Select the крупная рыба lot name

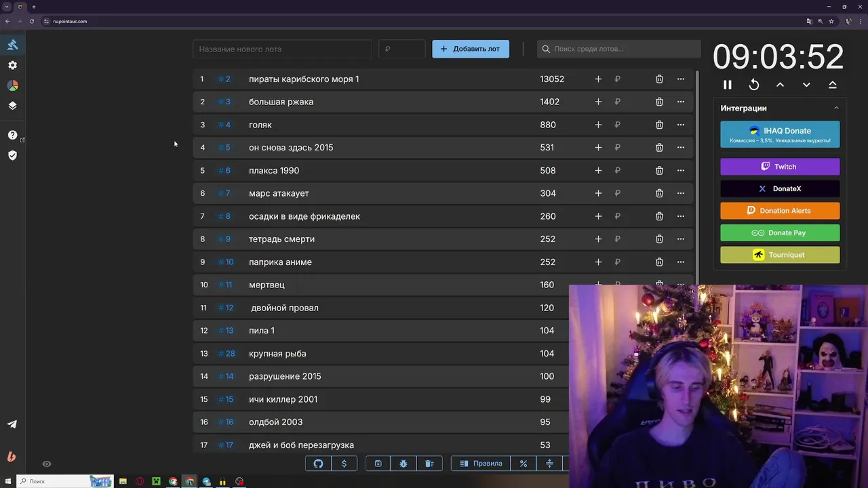(277, 353)
